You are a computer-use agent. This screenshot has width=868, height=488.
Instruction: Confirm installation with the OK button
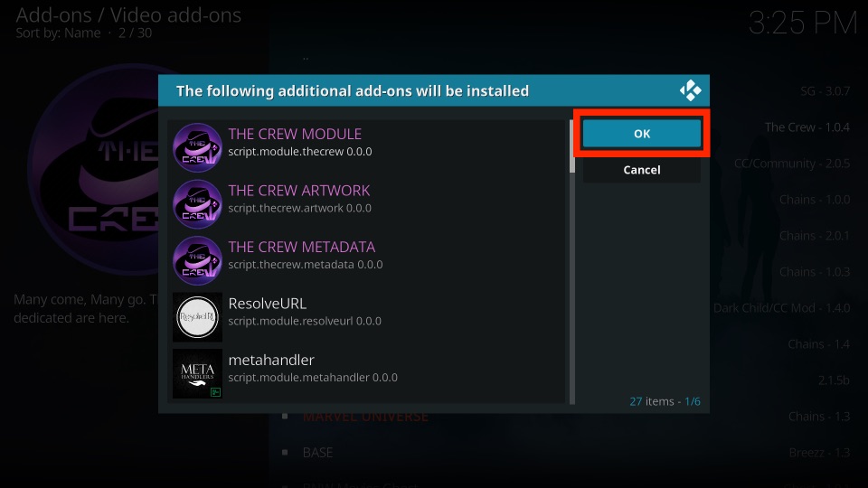642,134
